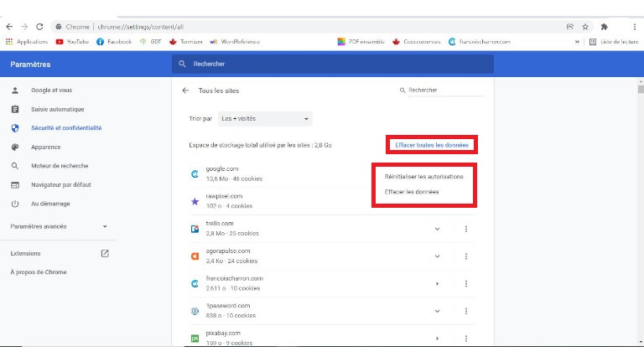Click the google.com site row
This screenshot has width=644, height=362.
pos(279,173)
